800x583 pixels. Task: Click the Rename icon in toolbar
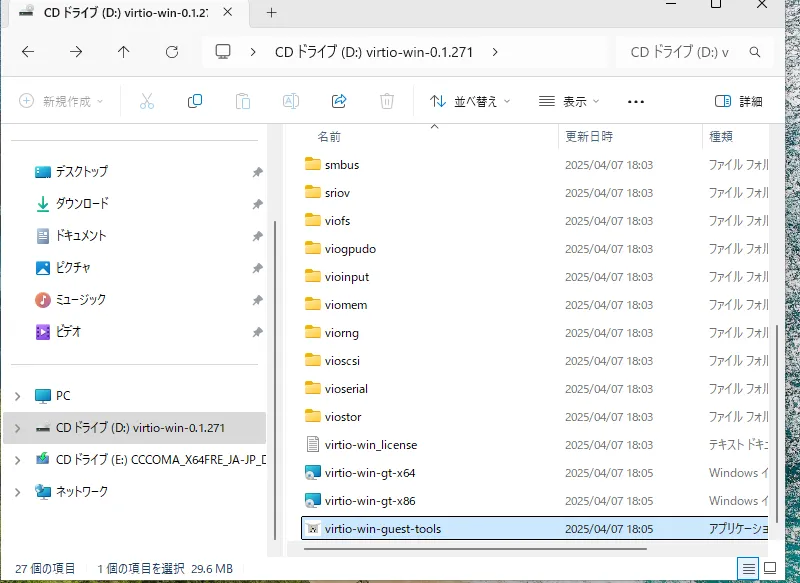coord(291,101)
